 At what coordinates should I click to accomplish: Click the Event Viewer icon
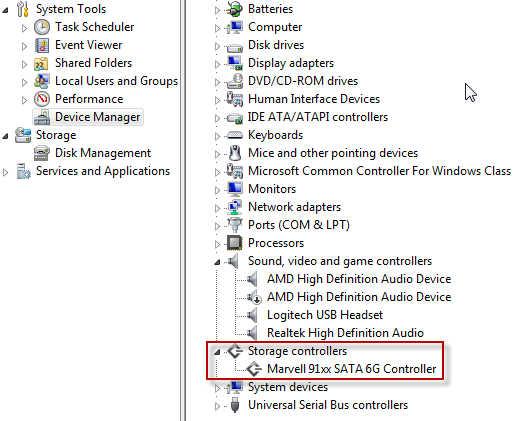pyautogui.click(x=42, y=45)
